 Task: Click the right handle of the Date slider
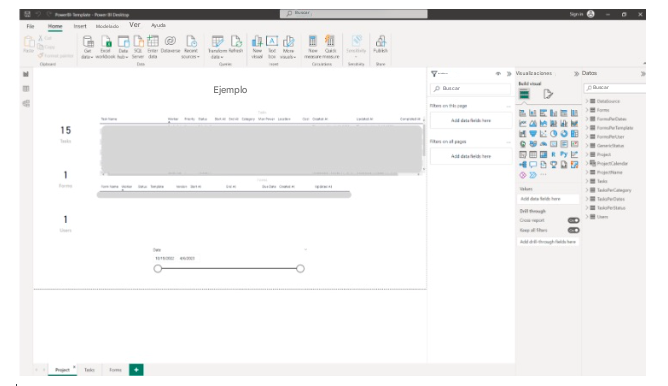[x=300, y=268]
